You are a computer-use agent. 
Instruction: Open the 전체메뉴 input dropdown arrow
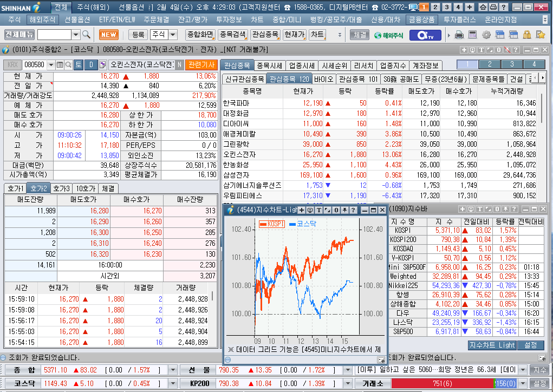75,35
